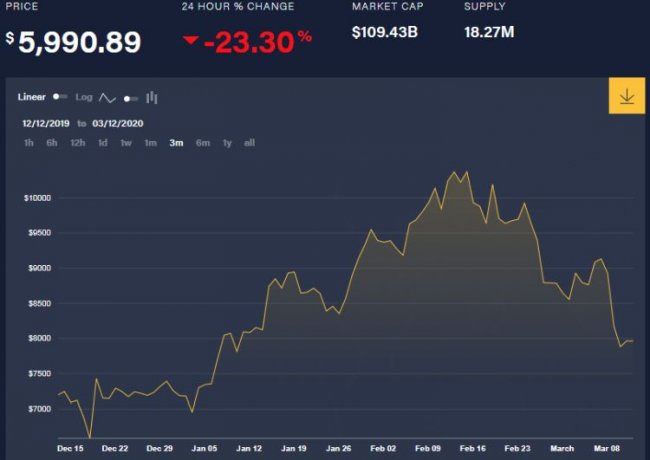Screen dimensions: 650x460
Task: Show all-time price history
Action: point(249,143)
